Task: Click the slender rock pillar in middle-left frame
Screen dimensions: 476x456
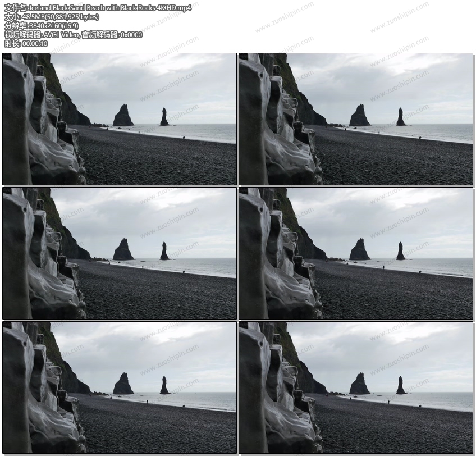Action: [164, 252]
